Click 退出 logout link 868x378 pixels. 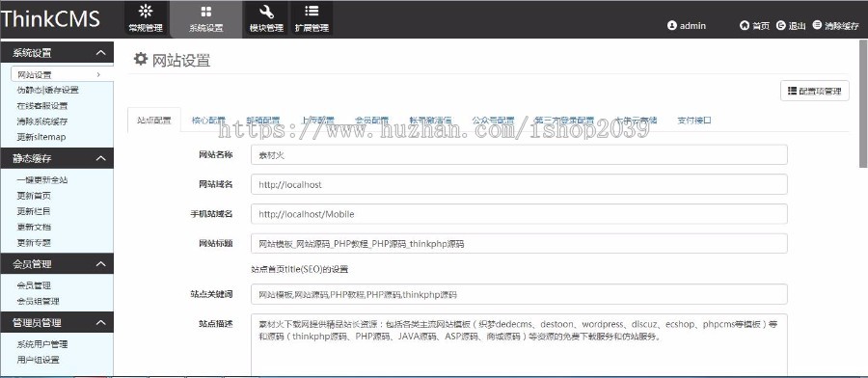[791, 25]
